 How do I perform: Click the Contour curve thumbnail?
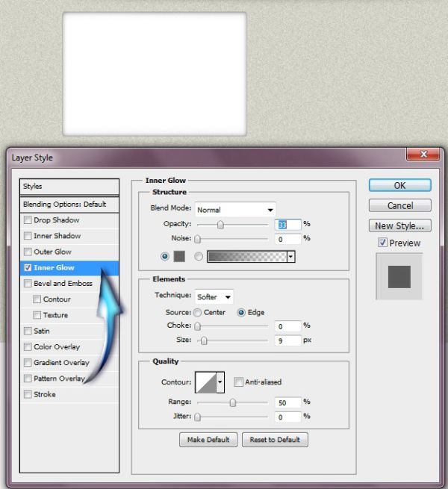(x=206, y=382)
